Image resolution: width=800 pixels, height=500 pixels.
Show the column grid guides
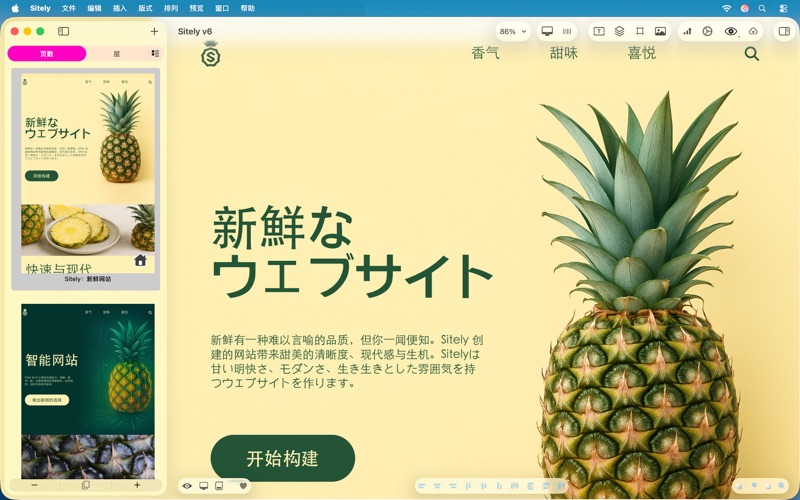click(x=567, y=32)
